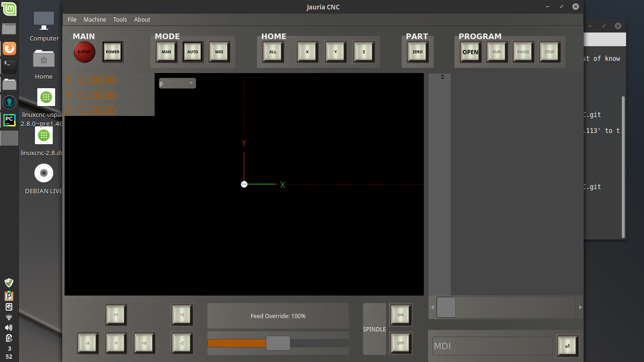This screenshot has width=644, height=362.
Task: Maximize the Jauria CNC window
Action: pyautogui.click(x=561, y=7)
